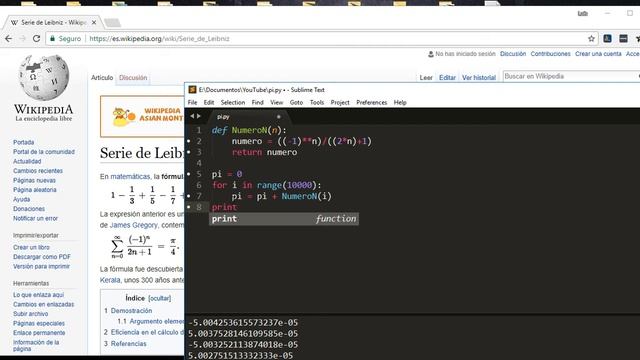Click the browser back arrow

[x=8, y=38]
